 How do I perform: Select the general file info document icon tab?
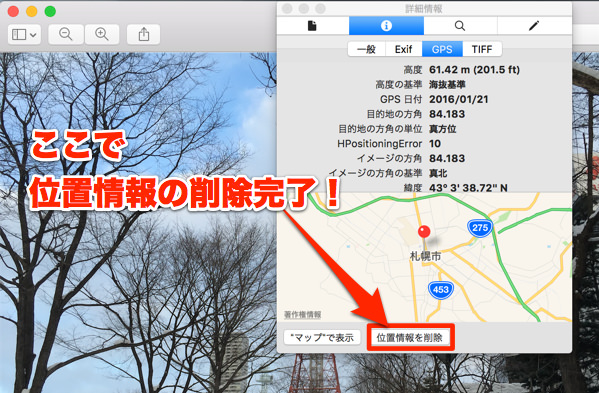pos(312,26)
